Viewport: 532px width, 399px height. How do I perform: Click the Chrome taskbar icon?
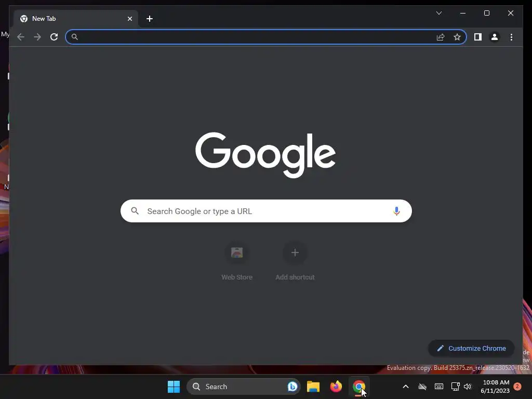click(x=358, y=387)
